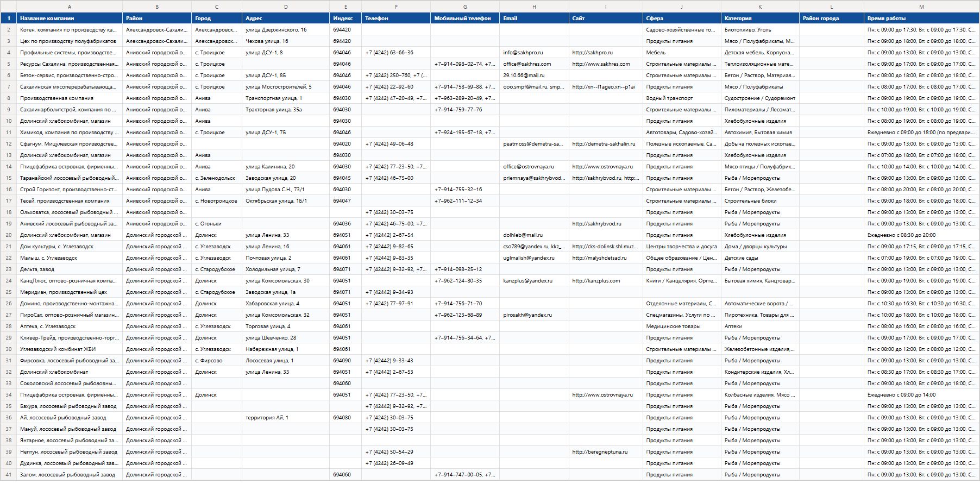Screen dimensions: 980x490
Task: Select the cell 'с. Огоньки'
Action: [217, 224]
